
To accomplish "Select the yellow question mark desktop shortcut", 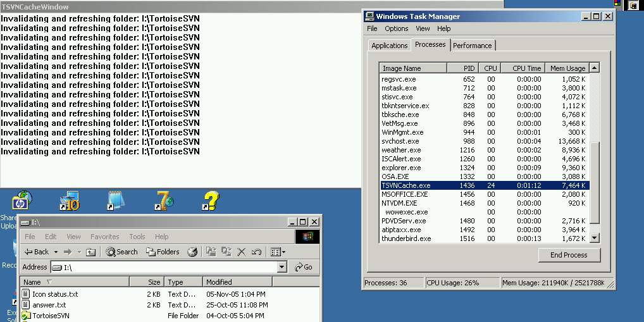I will tap(211, 201).
